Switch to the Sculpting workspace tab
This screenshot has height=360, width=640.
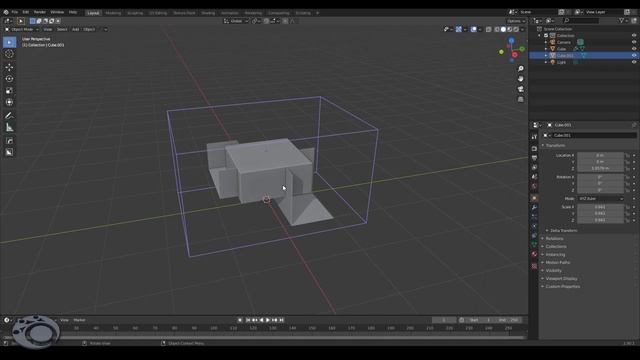tap(135, 13)
